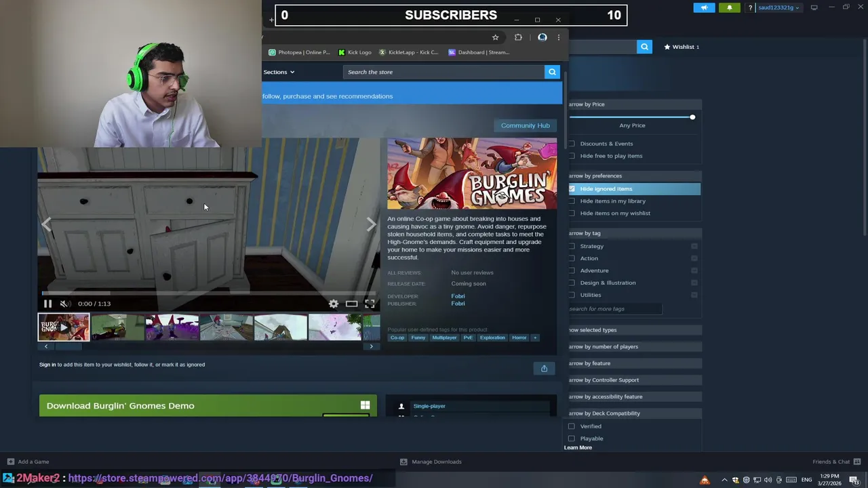Click the Burglin' Gnomes header image
The width and height of the screenshot is (868, 488).
click(x=472, y=174)
